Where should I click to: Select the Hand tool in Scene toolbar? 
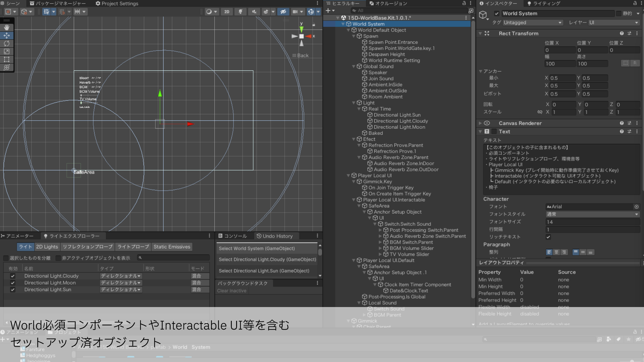coord(7,27)
